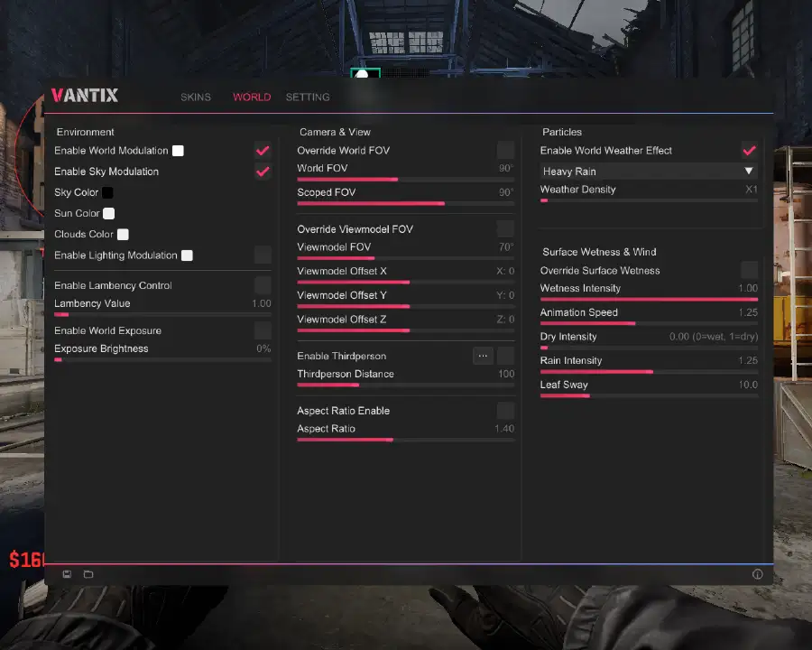The height and width of the screenshot is (650, 812).
Task: Click the Viewmodel Offset Z slider
Action: [405, 330]
